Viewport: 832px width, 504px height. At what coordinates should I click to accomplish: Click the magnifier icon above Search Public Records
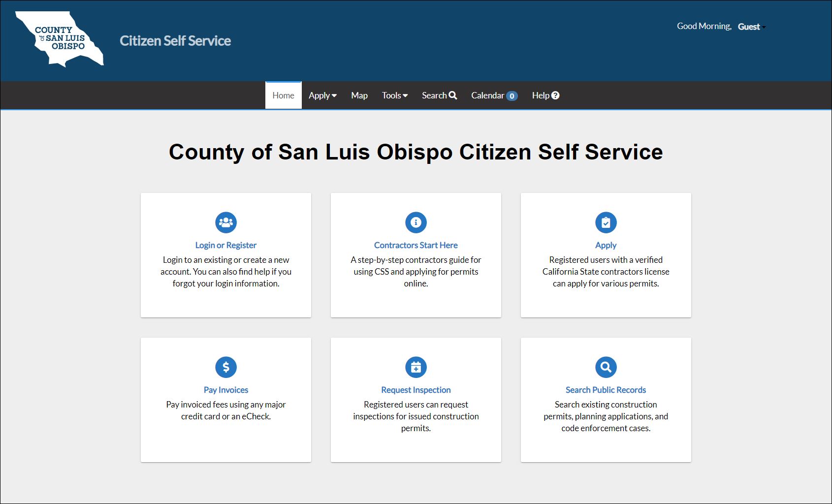click(606, 367)
